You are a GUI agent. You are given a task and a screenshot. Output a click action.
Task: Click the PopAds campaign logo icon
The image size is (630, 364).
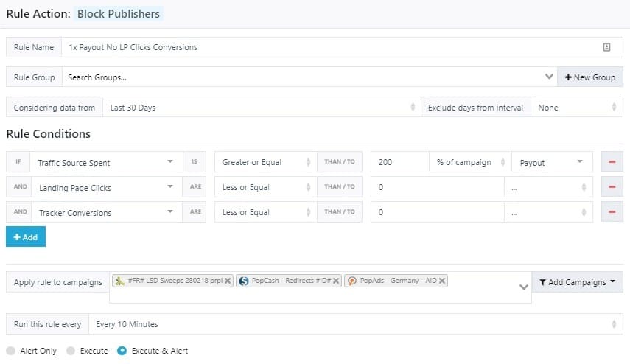[351, 281]
